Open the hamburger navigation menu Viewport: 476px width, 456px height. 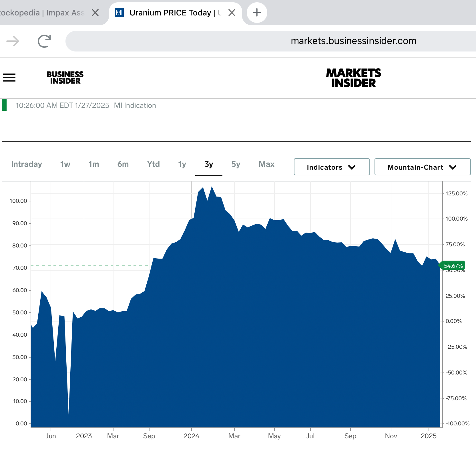(x=9, y=78)
